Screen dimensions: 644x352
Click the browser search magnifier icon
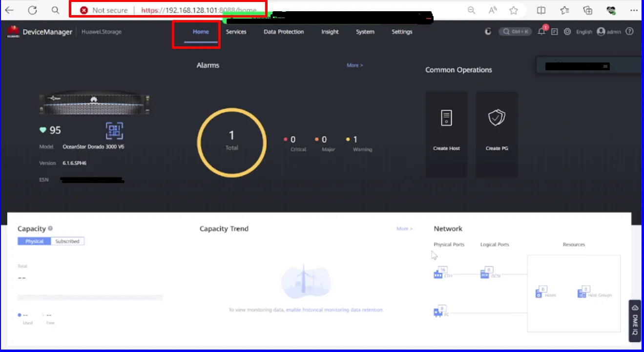click(x=55, y=10)
